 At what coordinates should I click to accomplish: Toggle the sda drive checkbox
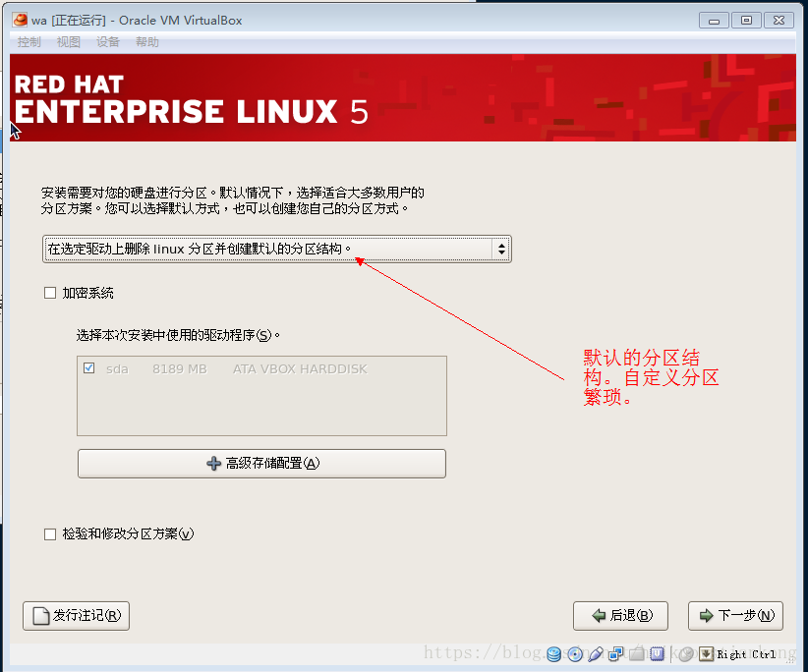coord(88,368)
